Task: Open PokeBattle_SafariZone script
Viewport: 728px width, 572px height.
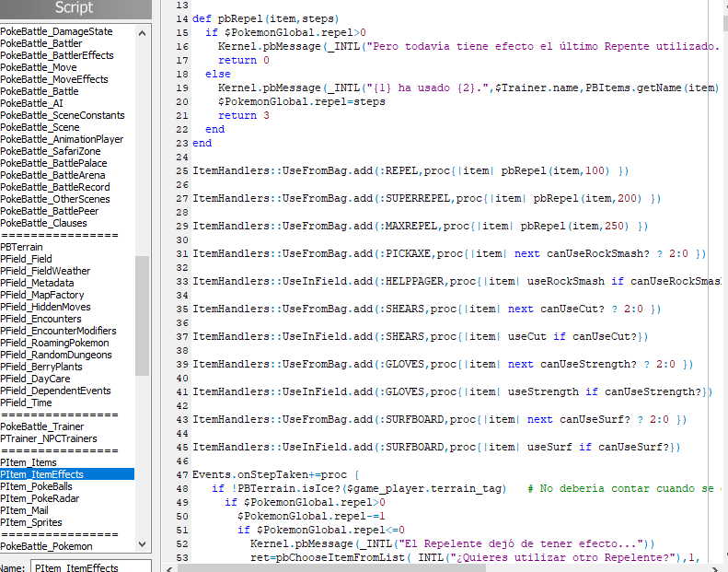Action: pos(51,151)
